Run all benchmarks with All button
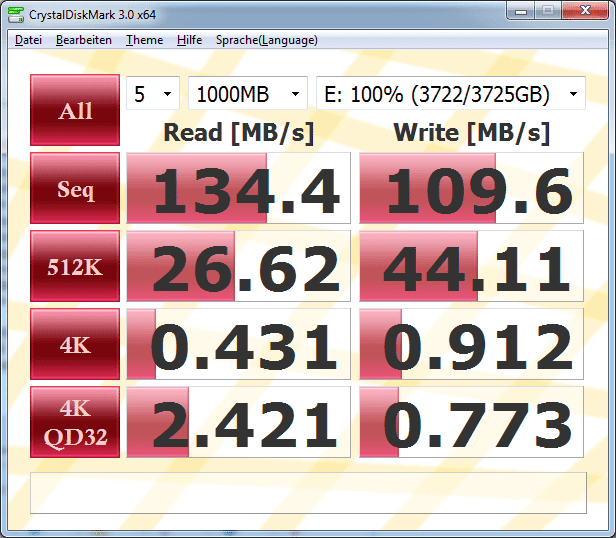This screenshot has width=616, height=538. click(x=75, y=110)
